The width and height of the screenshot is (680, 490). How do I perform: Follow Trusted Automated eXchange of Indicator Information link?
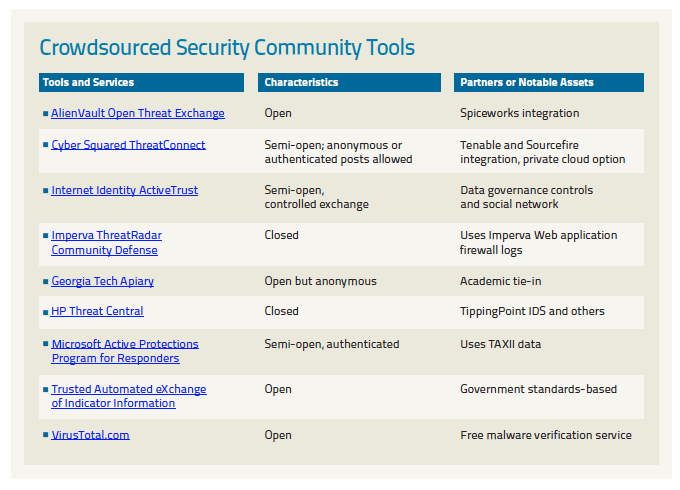(129, 396)
